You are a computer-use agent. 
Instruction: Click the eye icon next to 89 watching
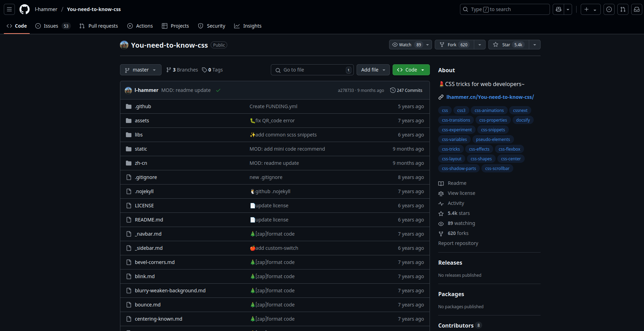(441, 224)
